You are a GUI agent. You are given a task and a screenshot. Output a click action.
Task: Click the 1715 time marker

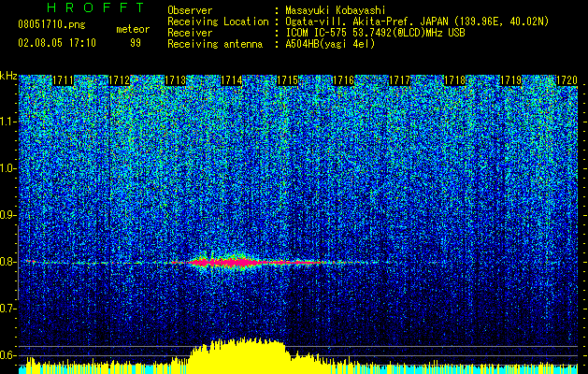coord(287,80)
